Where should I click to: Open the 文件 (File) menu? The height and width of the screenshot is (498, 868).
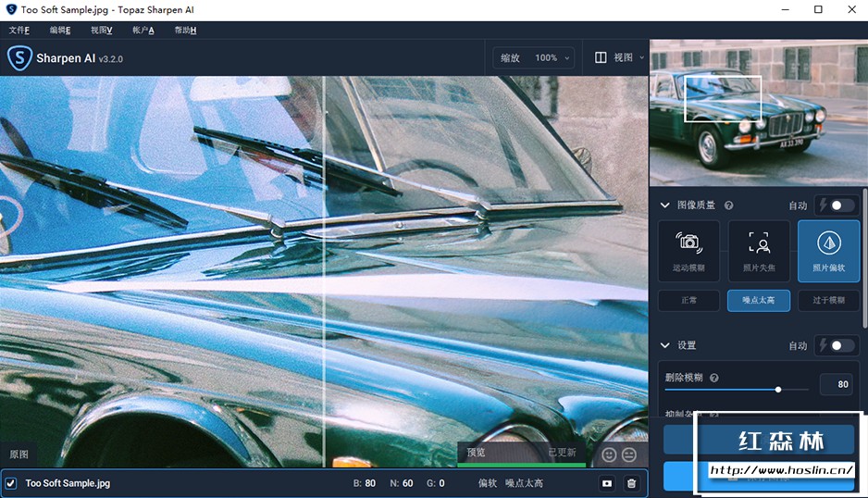[19, 30]
